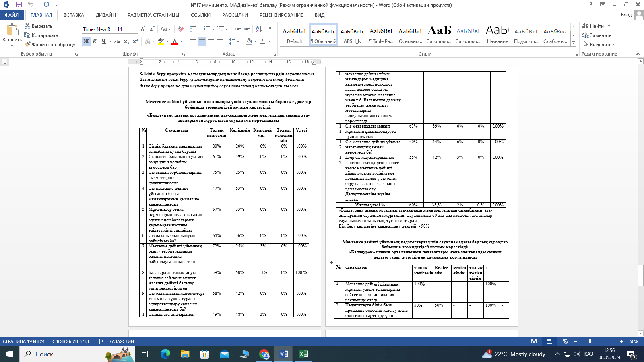Toggle Underline (Ч) formatting
Viewport: 644px width, 362px height.
pos(103,41)
